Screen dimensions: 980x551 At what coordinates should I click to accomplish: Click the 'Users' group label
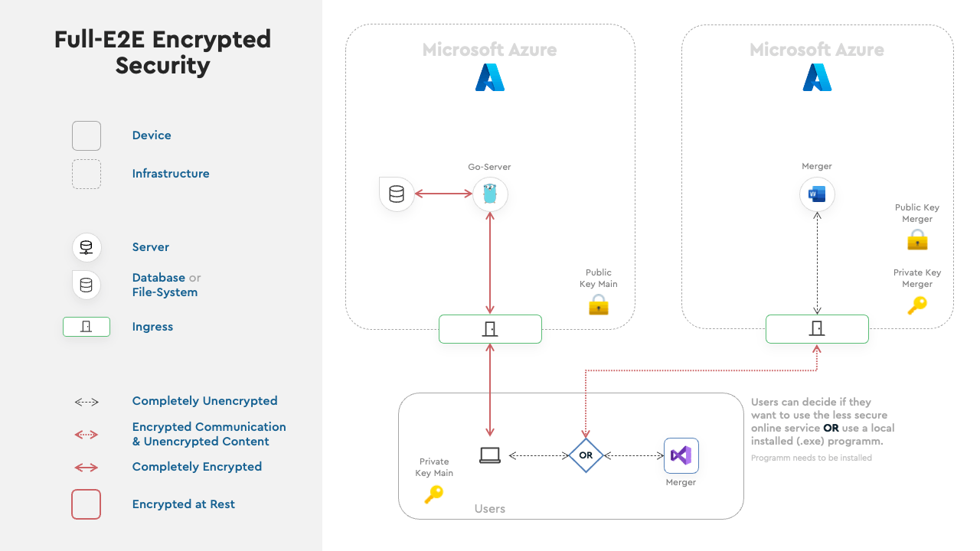coord(490,509)
